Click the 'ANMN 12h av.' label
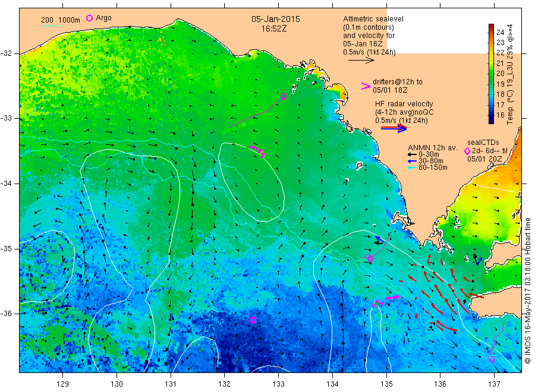This screenshot has width=535, height=392. (x=433, y=148)
